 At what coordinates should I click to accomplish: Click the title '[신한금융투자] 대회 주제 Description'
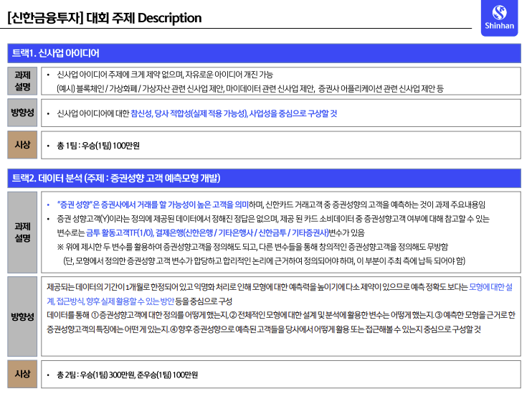(105, 18)
